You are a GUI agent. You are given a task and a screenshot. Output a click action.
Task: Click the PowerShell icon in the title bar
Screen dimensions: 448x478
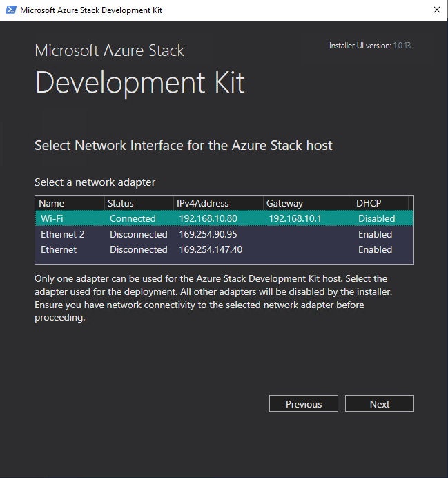[x=10, y=10]
